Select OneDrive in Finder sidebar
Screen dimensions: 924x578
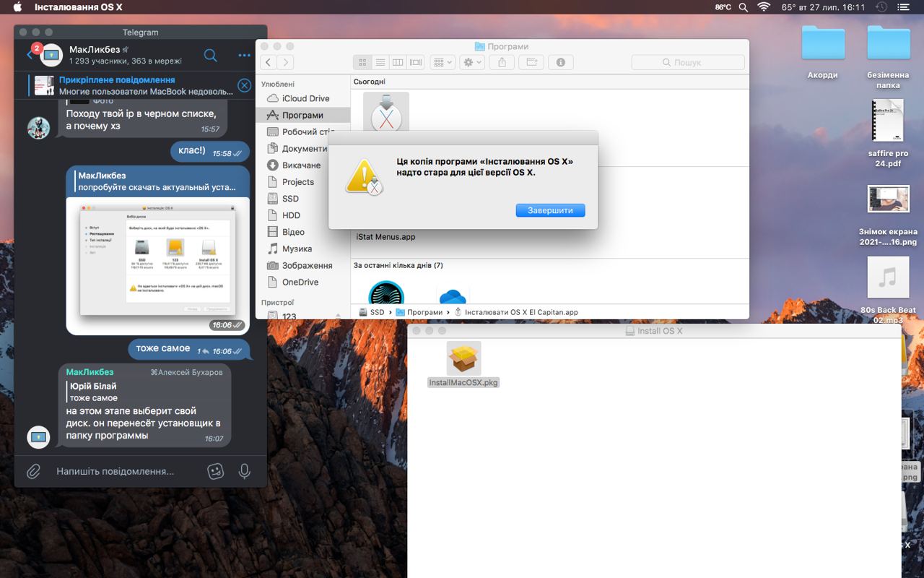click(x=302, y=282)
